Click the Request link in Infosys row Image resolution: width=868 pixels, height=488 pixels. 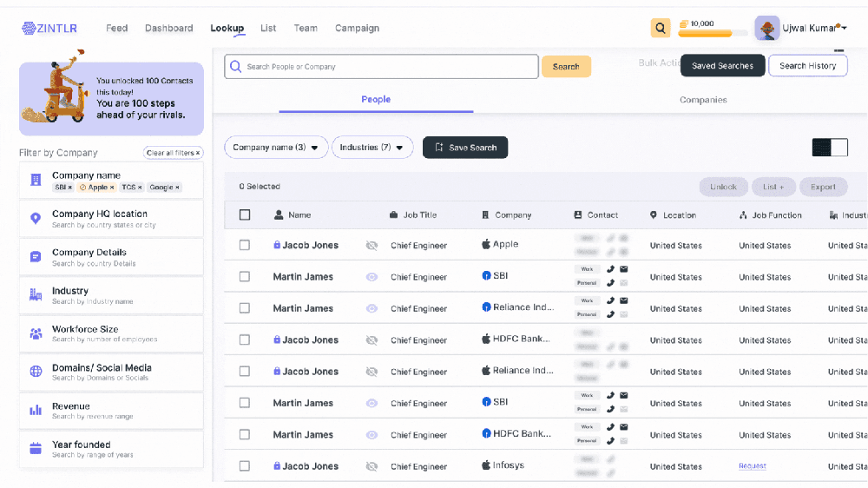[x=753, y=465]
